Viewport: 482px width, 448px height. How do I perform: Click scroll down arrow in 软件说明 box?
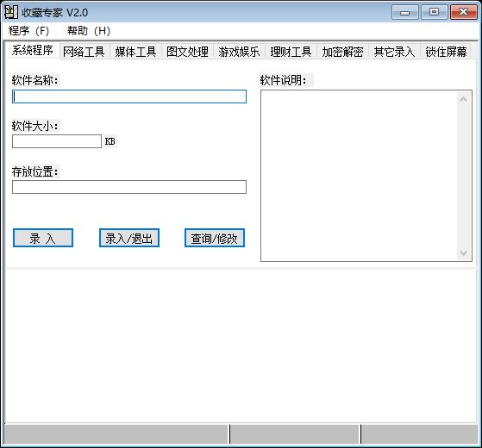[x=464, y=252]
